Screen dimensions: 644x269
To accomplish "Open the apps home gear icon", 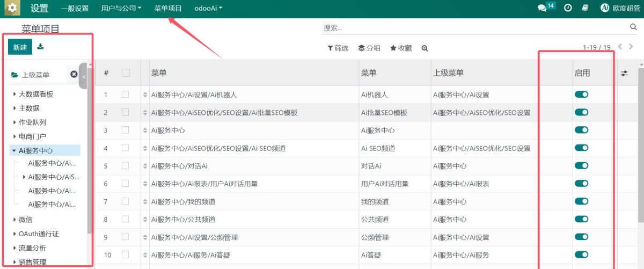I will (x=12, y=8).
